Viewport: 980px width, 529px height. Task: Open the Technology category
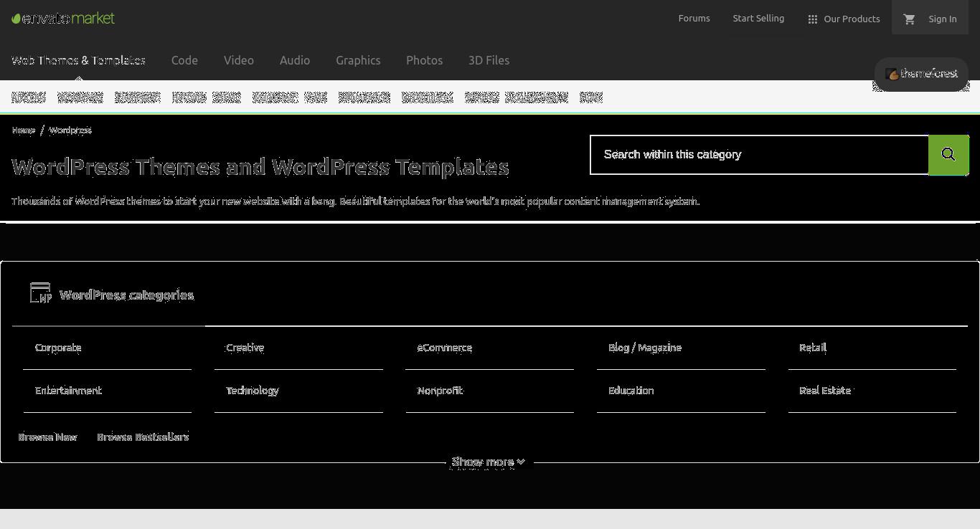pyautogui.click(x=253, y=391)
